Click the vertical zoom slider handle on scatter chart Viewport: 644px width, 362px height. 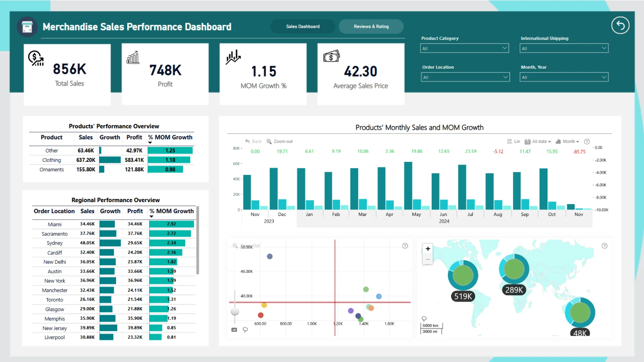[235, 311]
